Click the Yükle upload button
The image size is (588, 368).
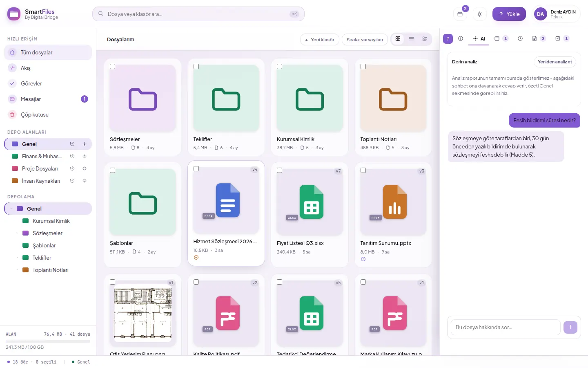coord(509,14)
